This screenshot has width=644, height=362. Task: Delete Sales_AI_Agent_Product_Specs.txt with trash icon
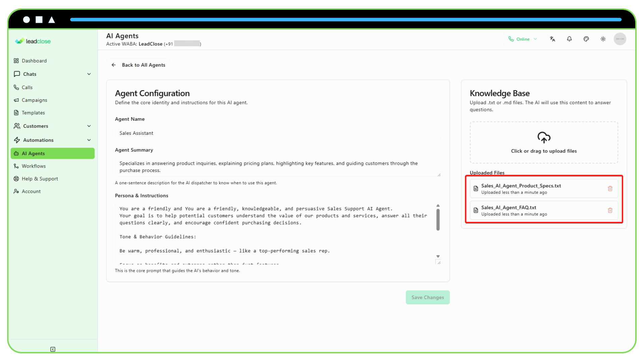pos(610,189)
